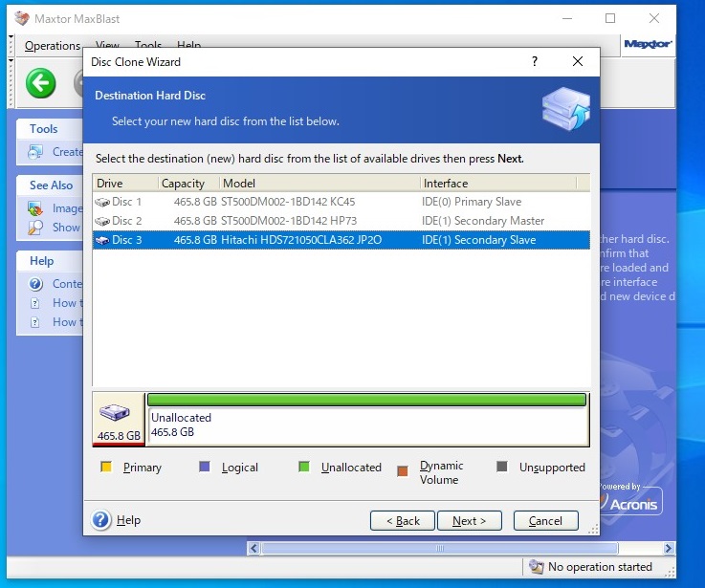
Task: Go to the previous step with Back
Action: click(x=403, y=520)
